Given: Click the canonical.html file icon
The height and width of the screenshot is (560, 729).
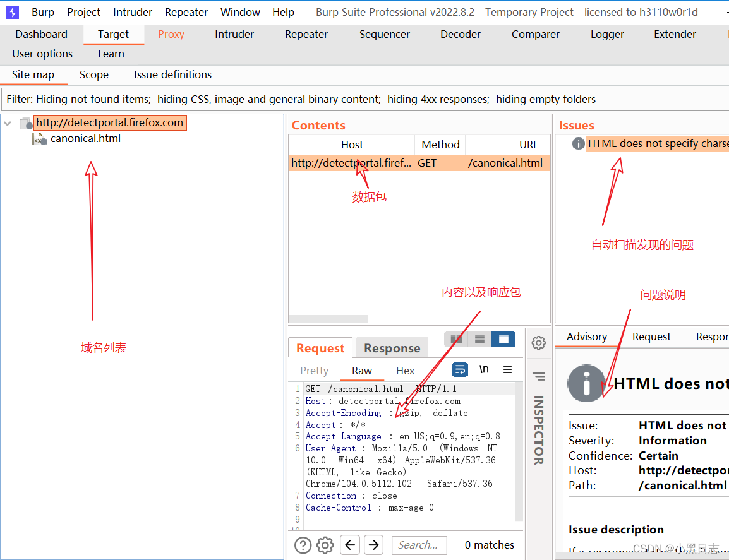Looking at the screenshot, I should (x=40, y=139).
